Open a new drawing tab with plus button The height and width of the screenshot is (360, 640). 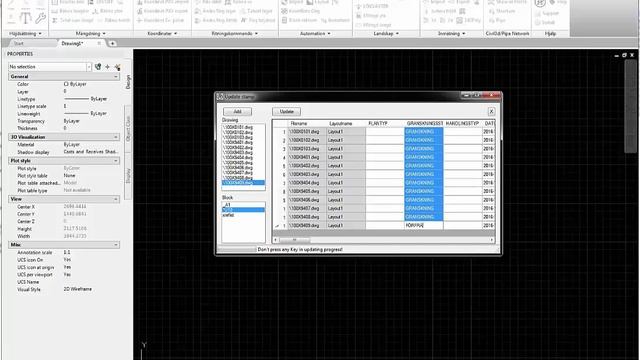[112, 43]
